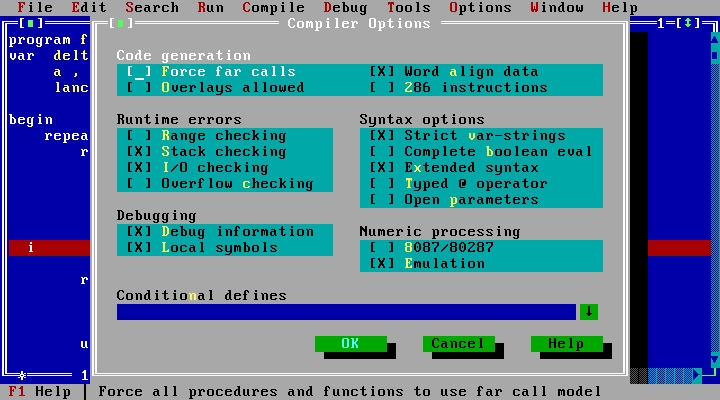Uncheck Word align data option
This screenshot has width=720, height=400.
click(382, 72)
